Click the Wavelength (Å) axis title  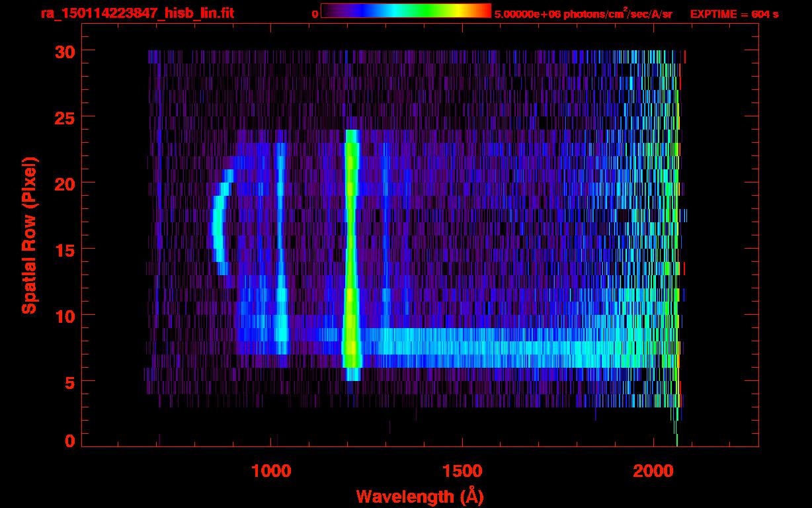tap(416, 496)
